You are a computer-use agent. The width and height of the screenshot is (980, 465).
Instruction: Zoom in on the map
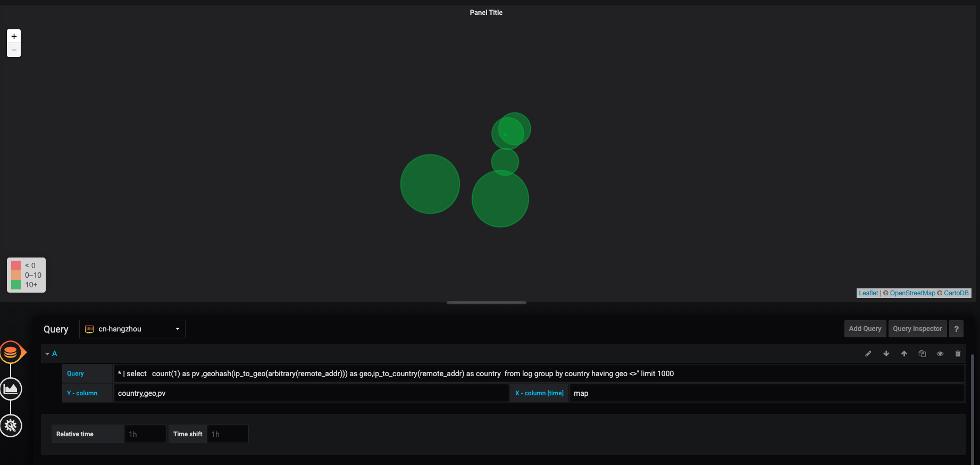14,36
